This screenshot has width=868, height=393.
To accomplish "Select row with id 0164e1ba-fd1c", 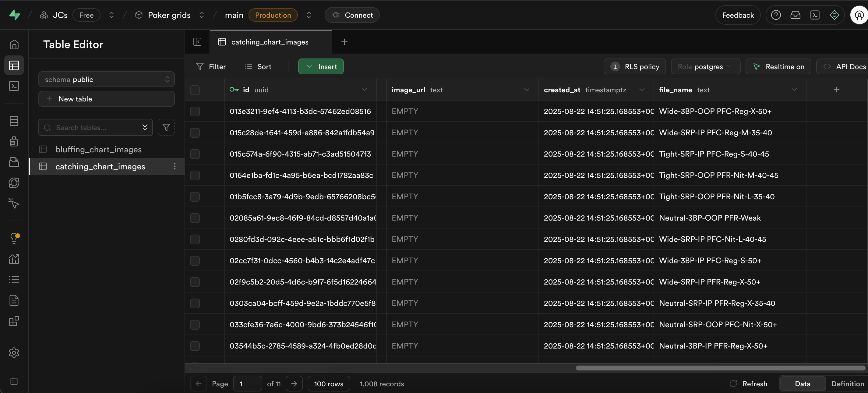I will point(195,175).
